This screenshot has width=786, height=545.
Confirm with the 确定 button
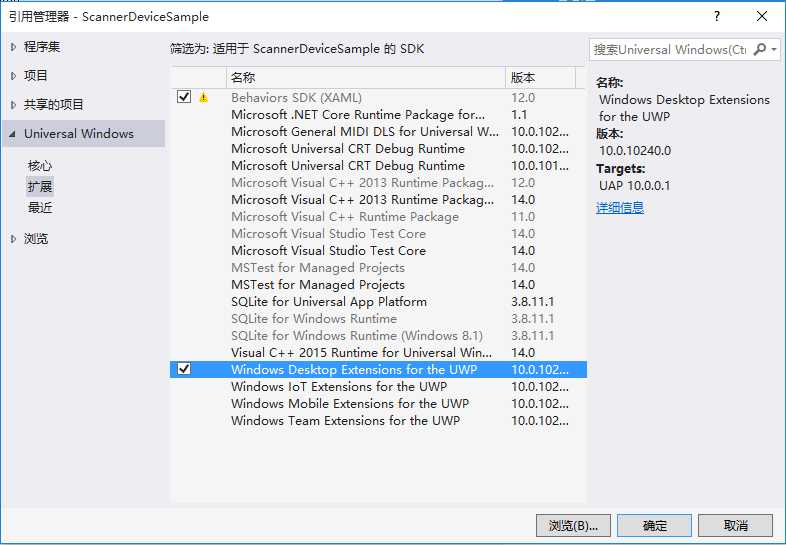(654, 525)
